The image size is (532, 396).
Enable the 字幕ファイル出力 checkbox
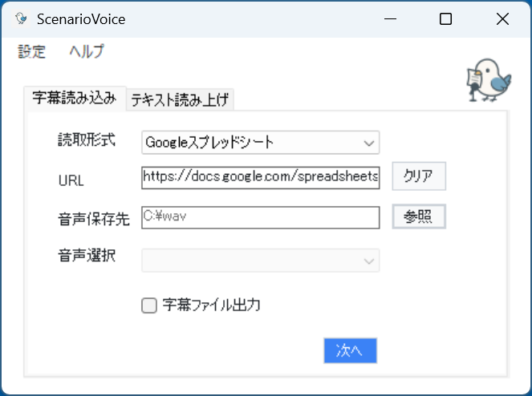[x=149, y=305]
